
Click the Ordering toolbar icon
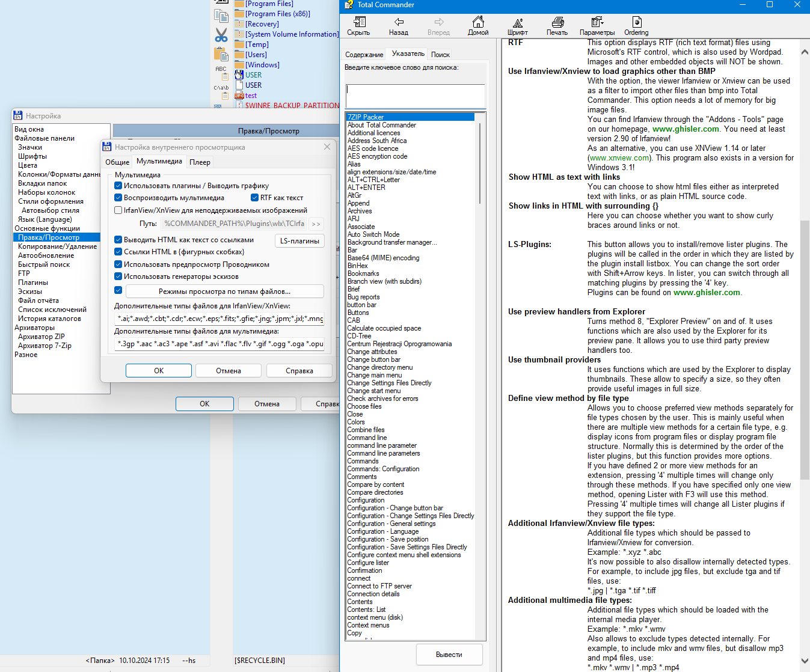point(637,22)
